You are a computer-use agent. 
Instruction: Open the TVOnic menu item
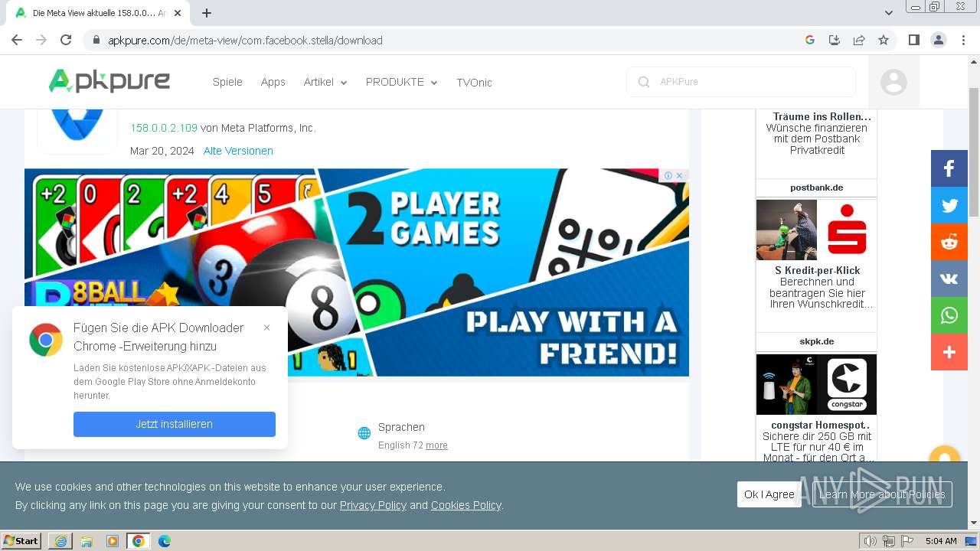click(x=474, y=83)
